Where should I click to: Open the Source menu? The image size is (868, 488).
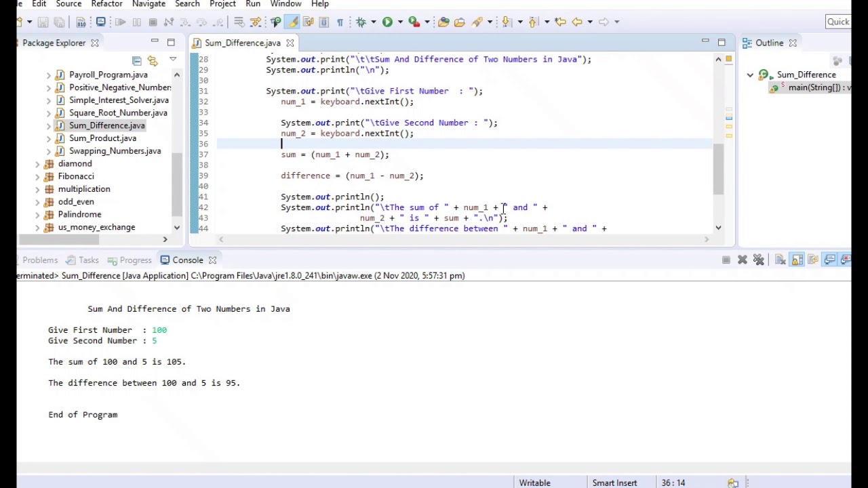[x=68, y=4]
